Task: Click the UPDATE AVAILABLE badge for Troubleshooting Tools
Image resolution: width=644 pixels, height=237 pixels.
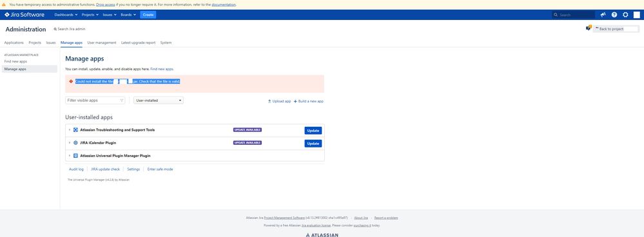Action: tap(248, 129)
